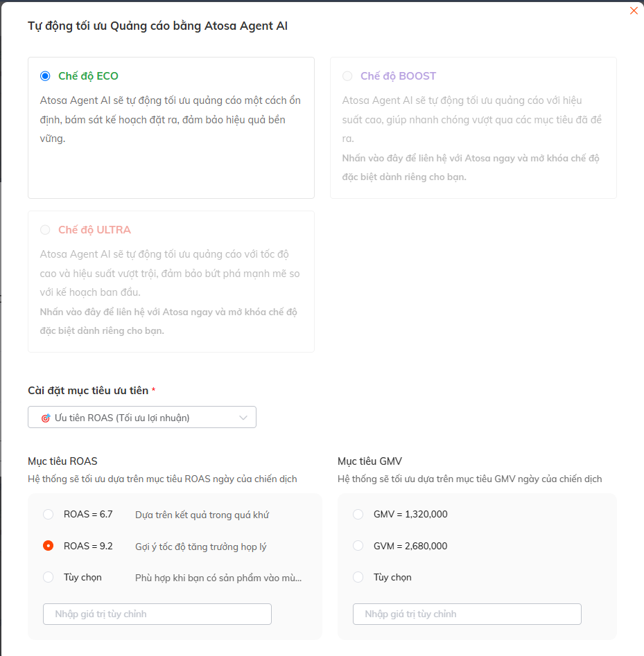644x656 pixels.
Task: Click the target icon in priority dropdown
Action: 46,418
